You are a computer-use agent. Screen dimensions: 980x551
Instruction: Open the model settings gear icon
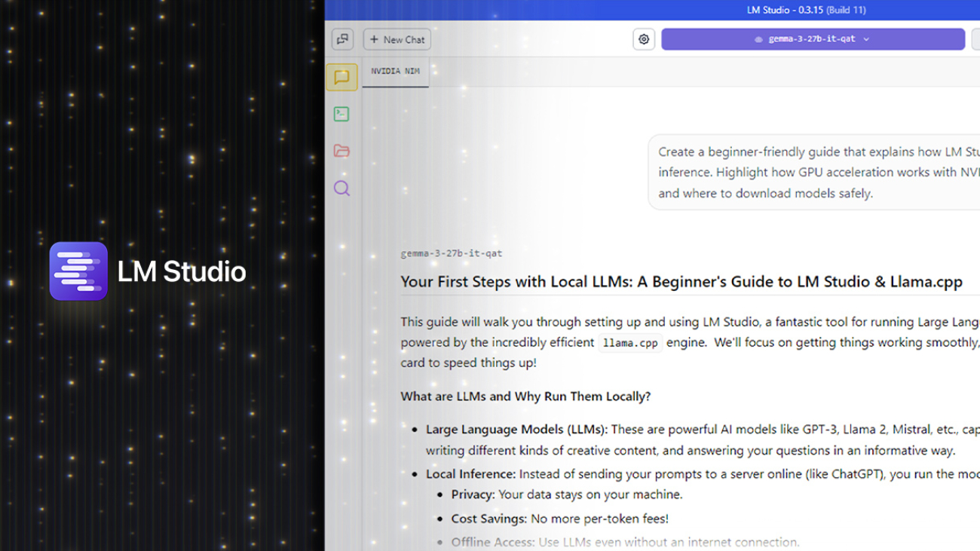coord(644,39)
